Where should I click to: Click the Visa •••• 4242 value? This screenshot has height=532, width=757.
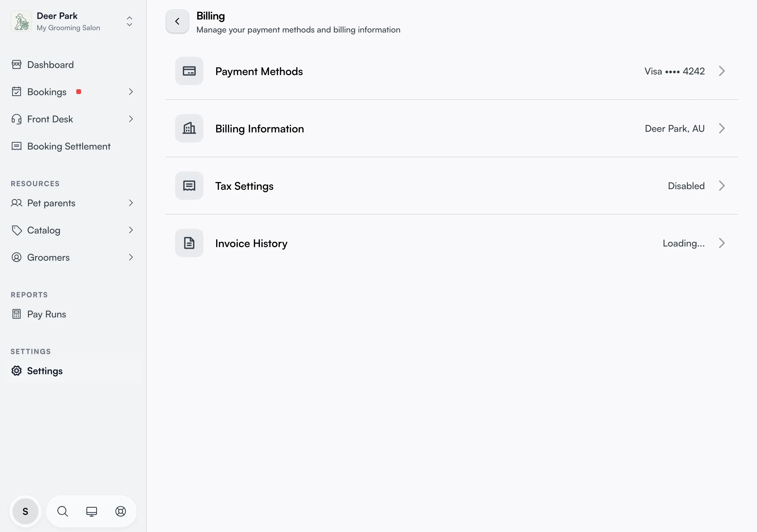point(674,71)
